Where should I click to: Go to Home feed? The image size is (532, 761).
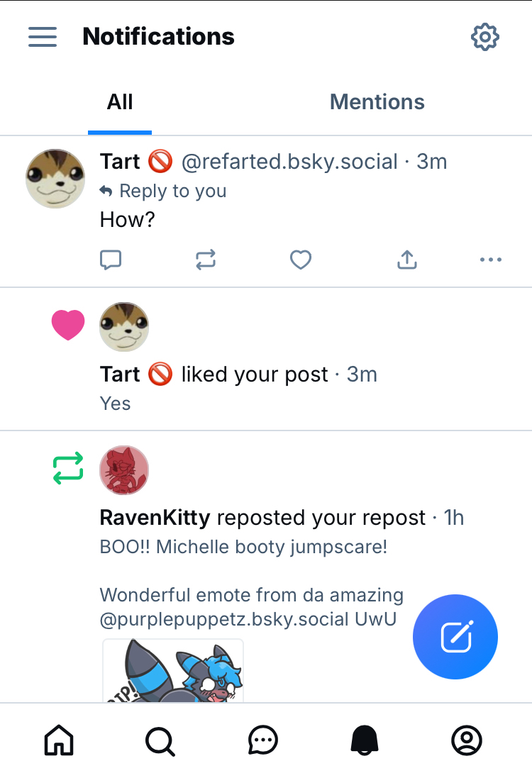[x=59, y=740]
